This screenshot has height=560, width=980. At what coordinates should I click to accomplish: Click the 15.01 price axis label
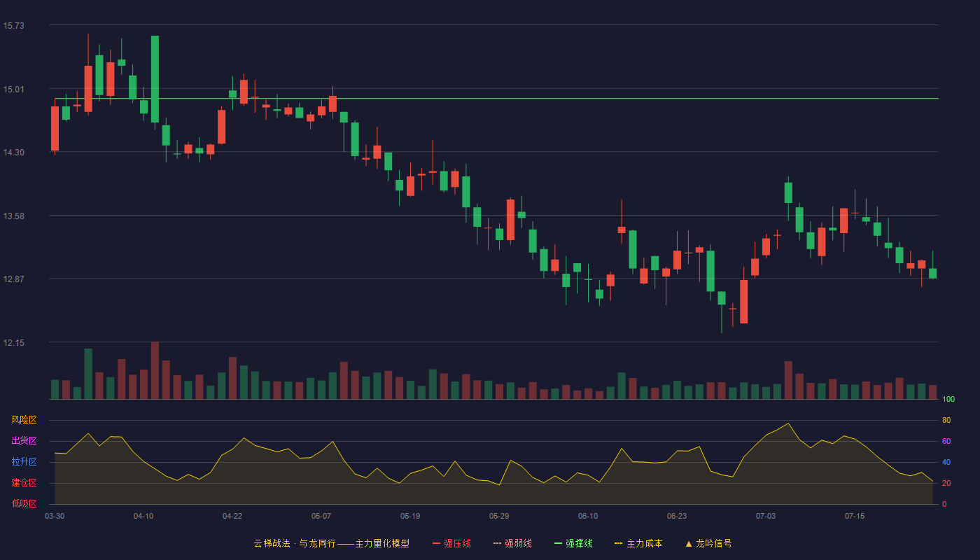pos(13,89)
